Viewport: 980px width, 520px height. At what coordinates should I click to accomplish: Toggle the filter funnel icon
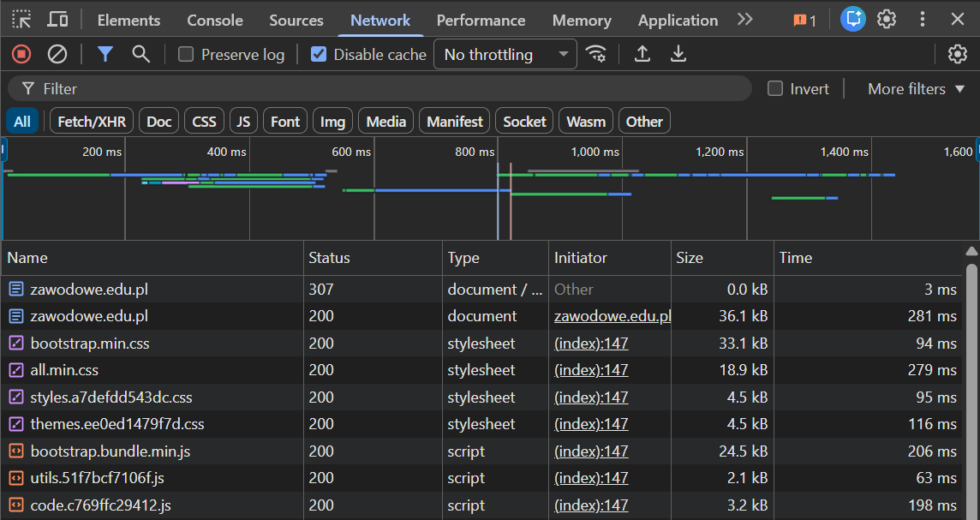[x=105, y=54]
